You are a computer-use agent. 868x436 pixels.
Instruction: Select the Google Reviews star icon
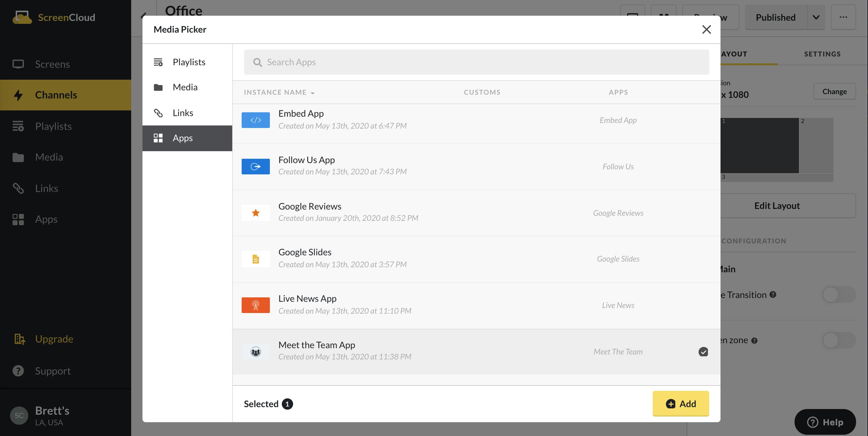tap(255, 213)
